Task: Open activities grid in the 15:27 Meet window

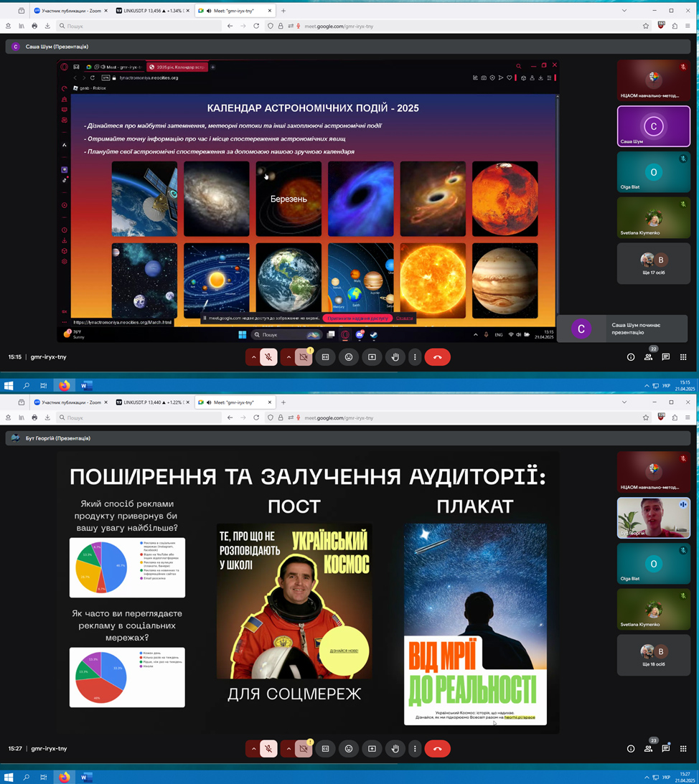Action: pos(683,749)
